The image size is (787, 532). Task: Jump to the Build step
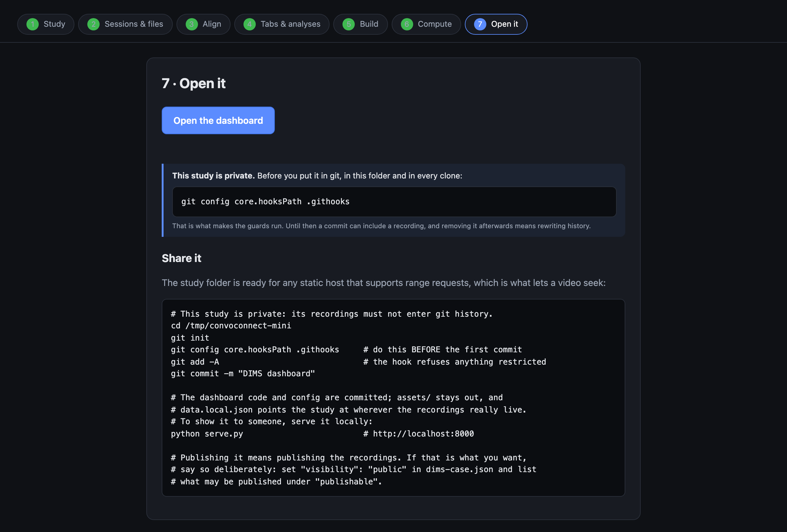360,24
